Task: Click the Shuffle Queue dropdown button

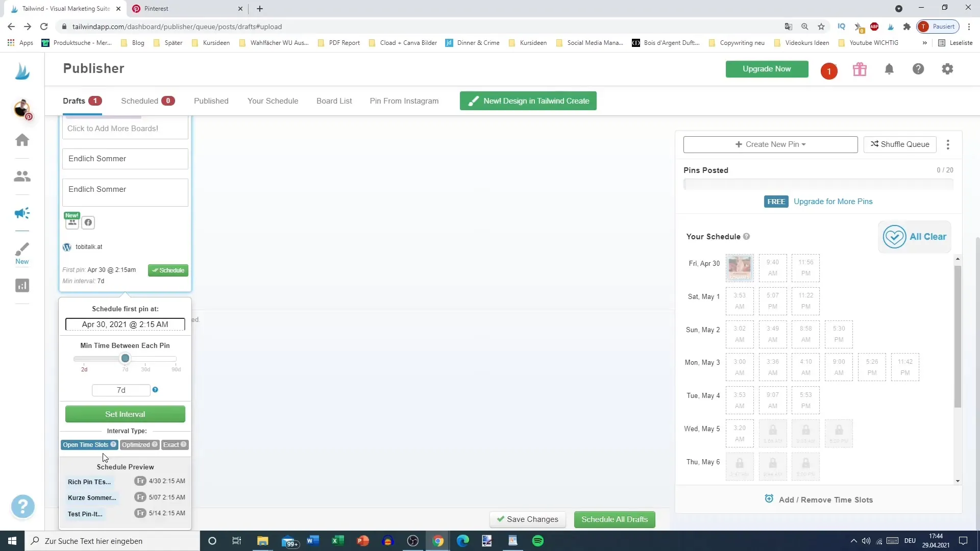Action: click(x=949, y=144)
